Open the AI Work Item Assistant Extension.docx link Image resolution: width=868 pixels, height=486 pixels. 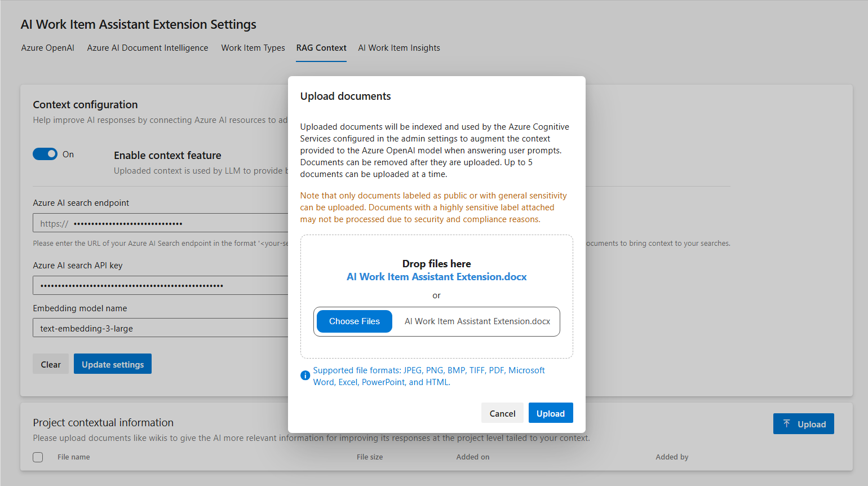436,276
